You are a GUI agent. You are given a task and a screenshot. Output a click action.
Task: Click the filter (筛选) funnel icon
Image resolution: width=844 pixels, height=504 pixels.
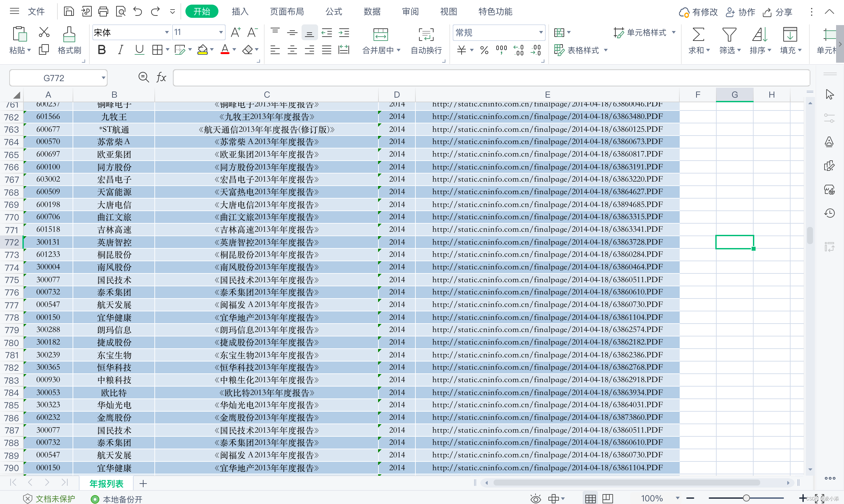(x=729, y=35)
